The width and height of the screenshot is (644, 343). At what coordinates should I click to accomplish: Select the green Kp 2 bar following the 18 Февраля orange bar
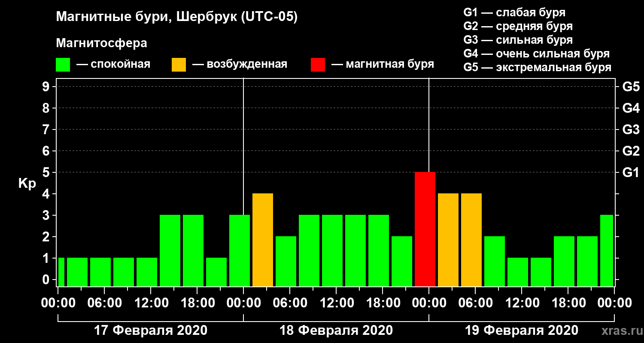point(286,261)
